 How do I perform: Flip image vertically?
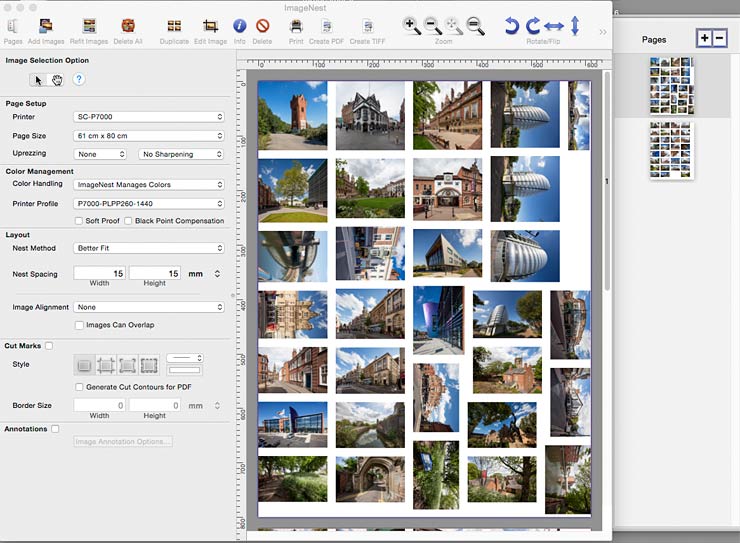click(575, 25)
